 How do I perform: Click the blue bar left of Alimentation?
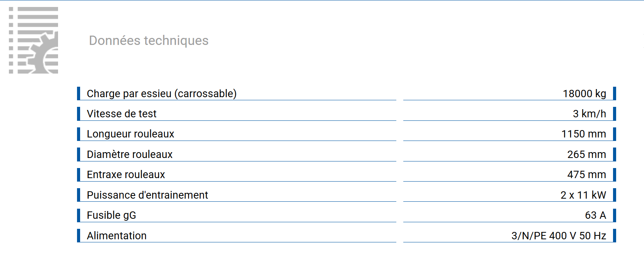click(79, 235)
